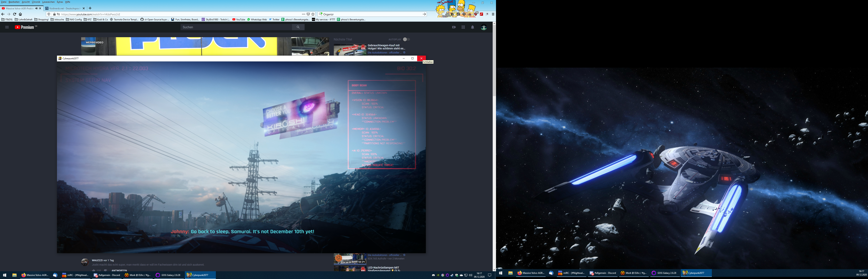This screenshot has width=868, height=279.
Task: Click the Organizr search box
Action: (x=372, y=14)
